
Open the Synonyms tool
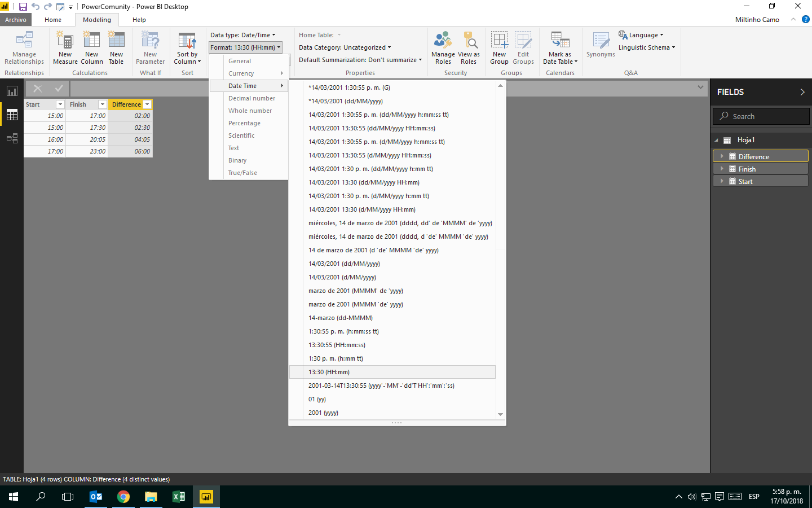tap(601, 45)
